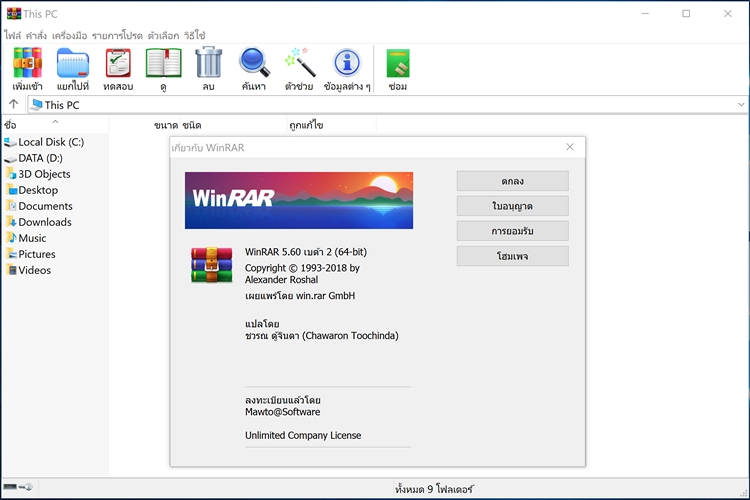Click the ตกลง (OK) button

click(512, 181)
